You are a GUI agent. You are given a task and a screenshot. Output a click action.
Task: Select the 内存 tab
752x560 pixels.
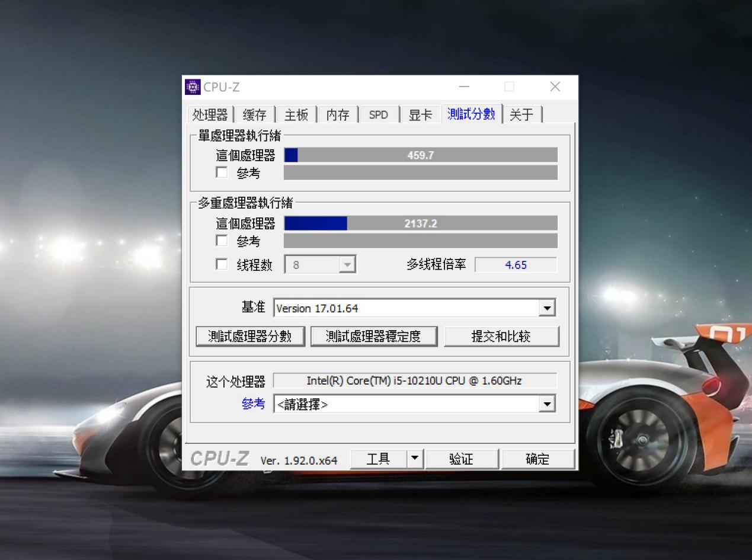tap(337, 114)
